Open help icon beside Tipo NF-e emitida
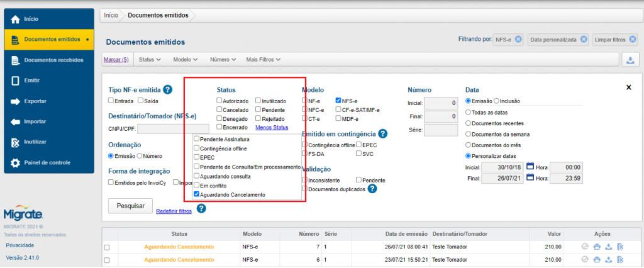The width and height of the screenshot is (644, 268). tap(167, 90)
